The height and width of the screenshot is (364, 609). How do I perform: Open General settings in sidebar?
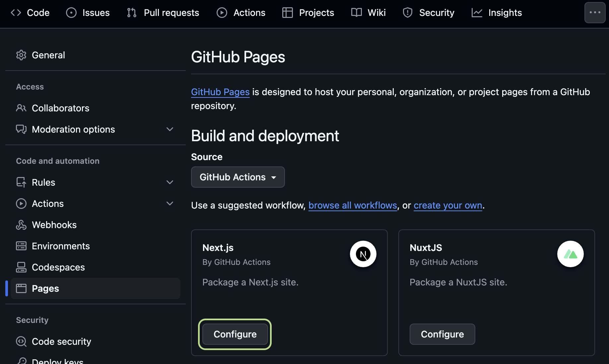click(96, 55)
